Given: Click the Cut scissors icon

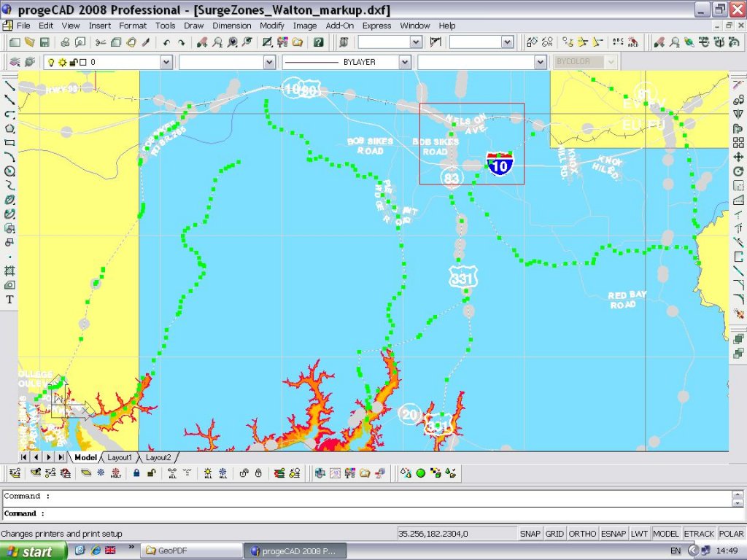Looking at the screenshot, I should coord(101,42).
